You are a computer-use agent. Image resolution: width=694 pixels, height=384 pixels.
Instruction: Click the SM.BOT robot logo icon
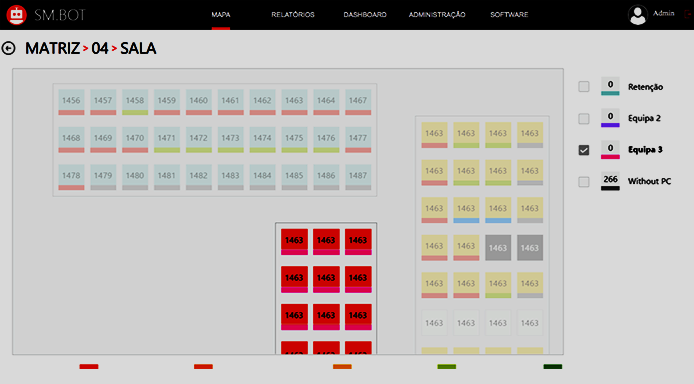[17, 15]
